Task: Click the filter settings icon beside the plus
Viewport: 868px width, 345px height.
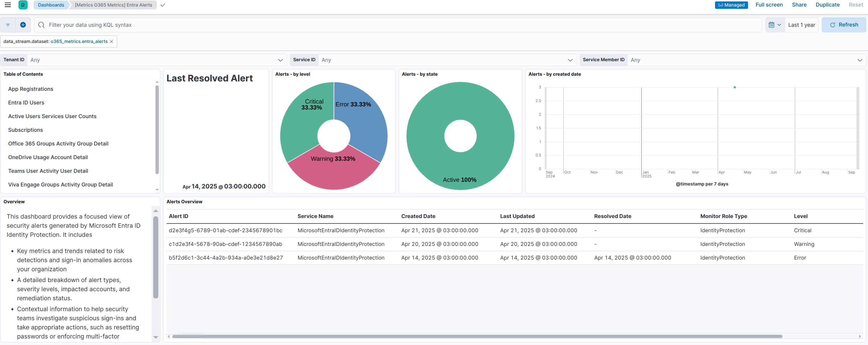Action: click(7, 24)
